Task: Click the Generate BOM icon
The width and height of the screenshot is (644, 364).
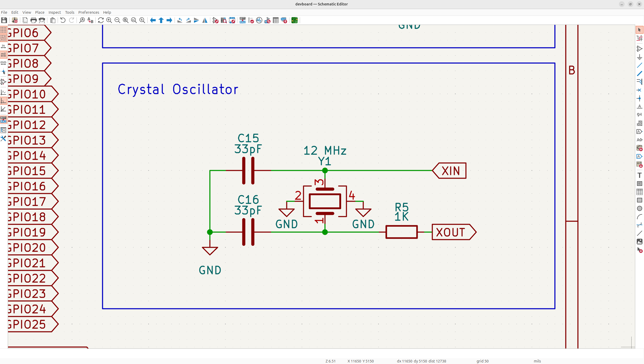Action: pyautogui.click(x=284, y=20)
